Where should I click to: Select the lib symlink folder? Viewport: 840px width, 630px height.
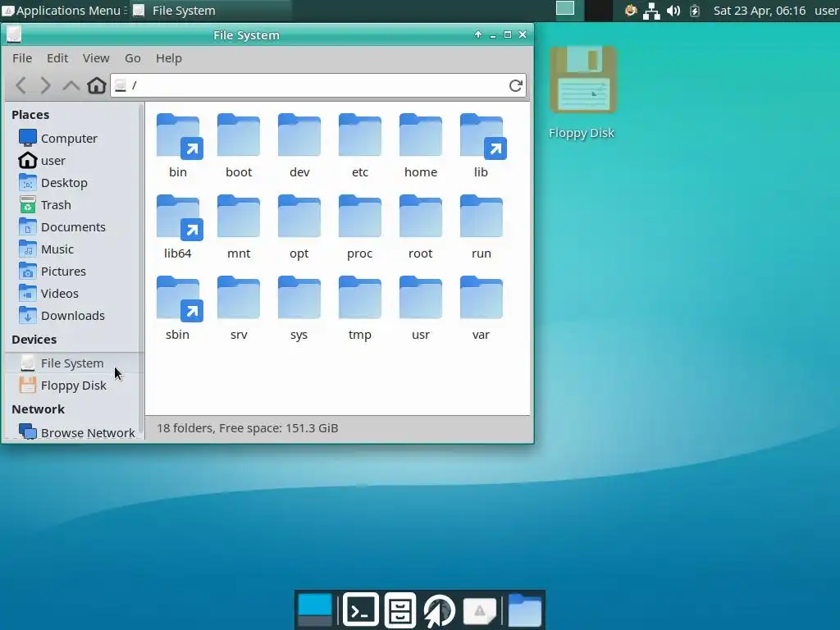click(x=482, y=136)
